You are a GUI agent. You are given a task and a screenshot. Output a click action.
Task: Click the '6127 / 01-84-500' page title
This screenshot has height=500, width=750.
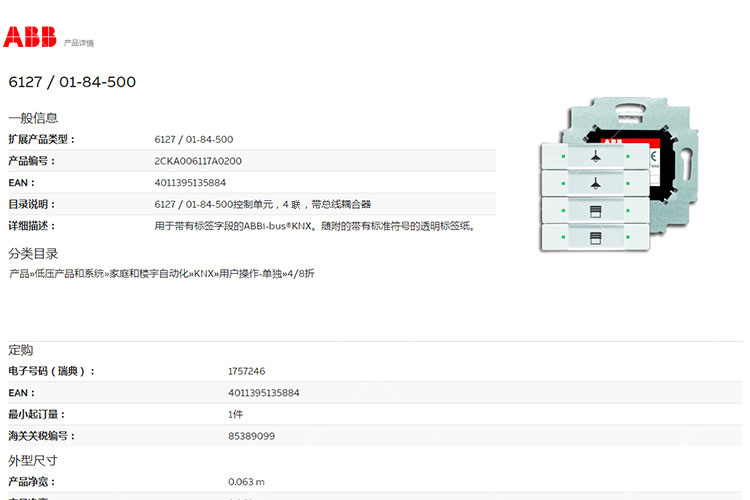(x=72, y=82)
